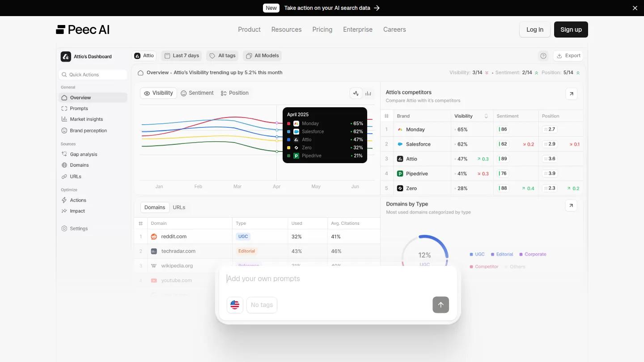
Task: Click the Competitor legend color swatch
Action: click(471, 267)
